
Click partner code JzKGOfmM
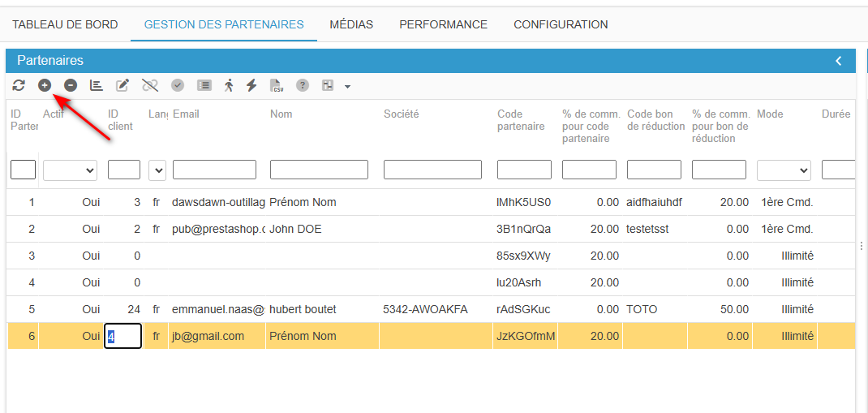[526, 336]
